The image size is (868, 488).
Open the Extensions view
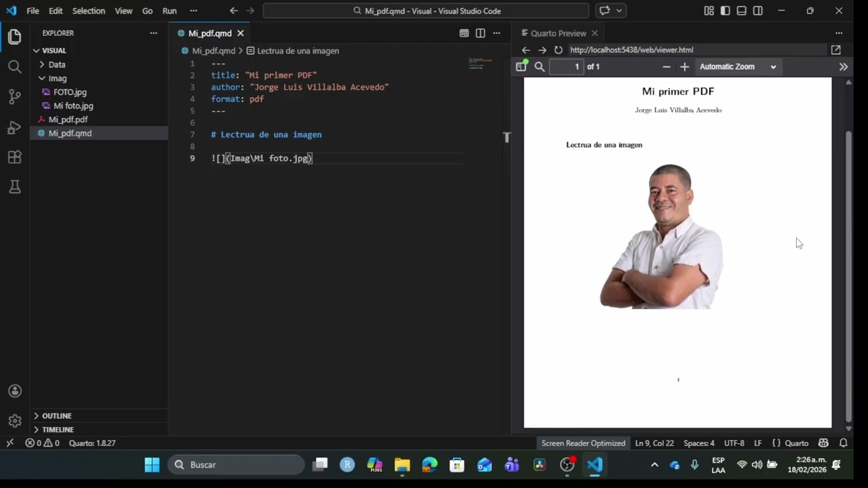(x=15, y=157)
